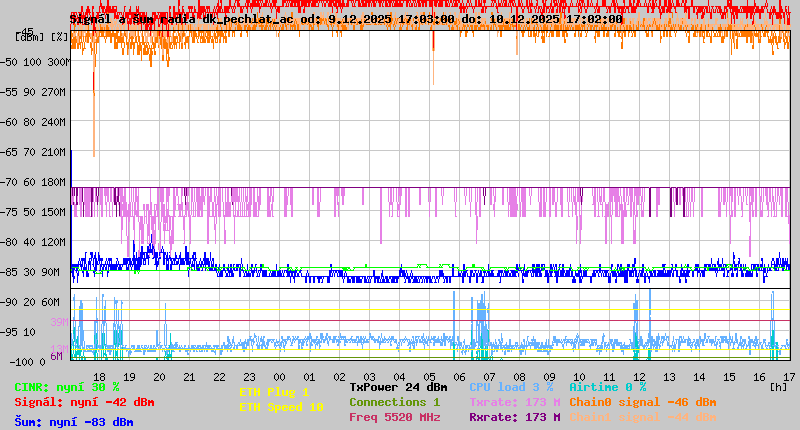Click the '-80' dBm axis label

(x=8, y=242)
